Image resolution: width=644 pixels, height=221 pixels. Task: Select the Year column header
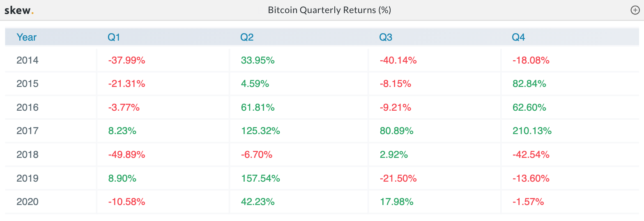click(x=27, y=37)
